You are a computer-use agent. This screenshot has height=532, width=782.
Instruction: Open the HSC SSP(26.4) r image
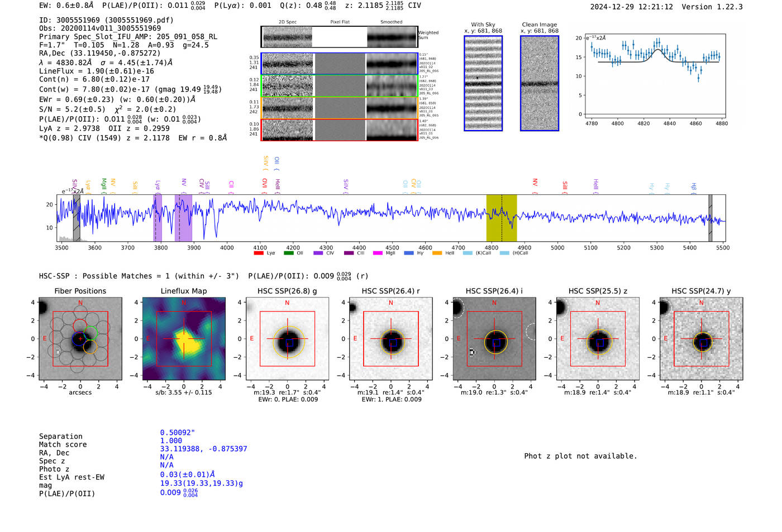(x=391, y=338)
